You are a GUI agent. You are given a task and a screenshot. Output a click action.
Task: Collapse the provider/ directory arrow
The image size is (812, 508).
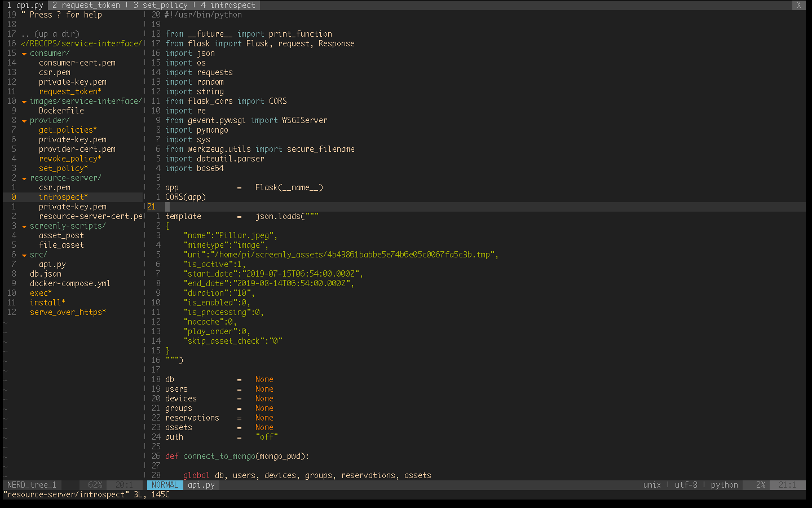coord(24,121)
